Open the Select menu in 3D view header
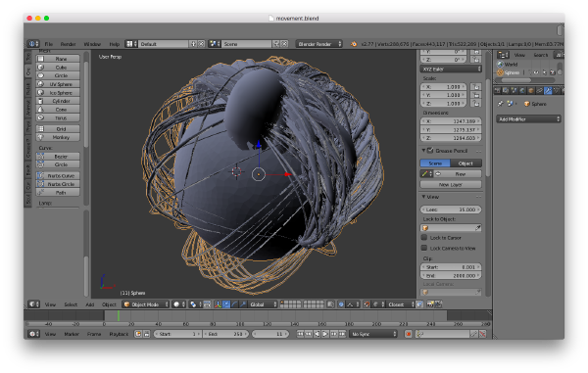588x373 pixels. (71, 304)
